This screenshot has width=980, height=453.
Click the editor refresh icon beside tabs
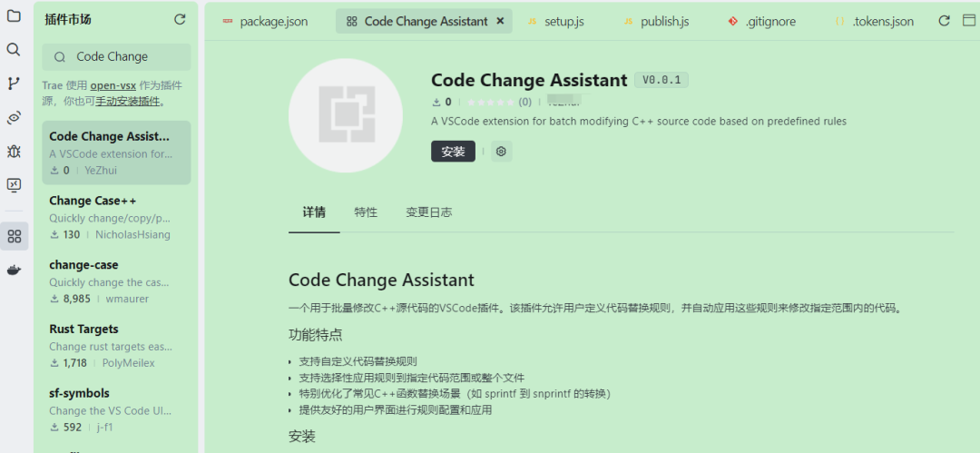(x=944, y=21)
